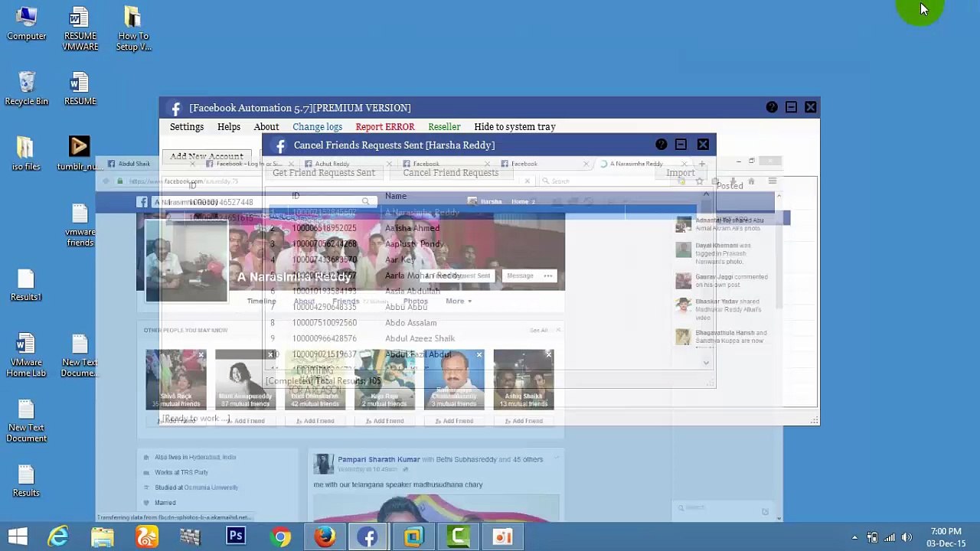Open the New Text Document beside VMware Home Lab
Screen dimensions: 980x551
click(80, 355)
